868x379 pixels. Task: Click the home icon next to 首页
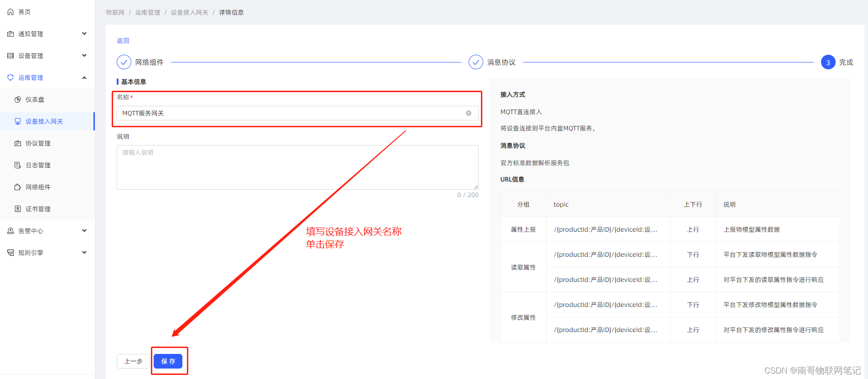[x=10, y=12]
